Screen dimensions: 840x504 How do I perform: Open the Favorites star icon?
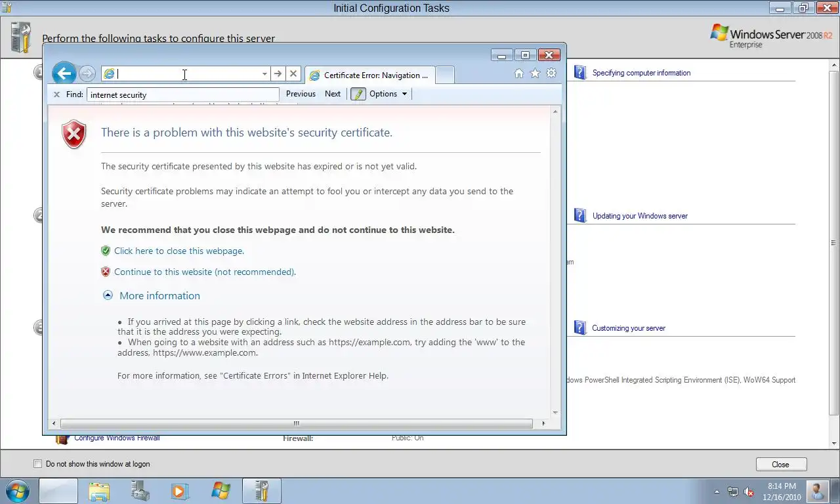535,73
